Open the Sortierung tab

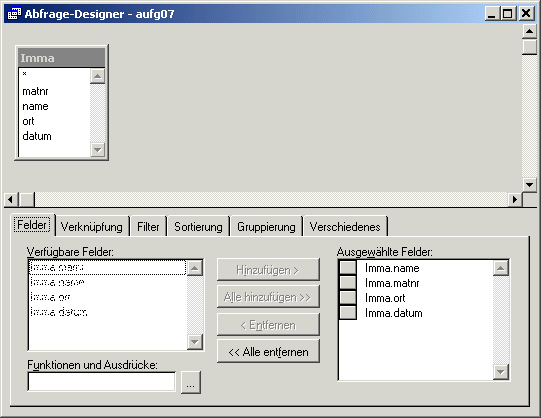pos(198,227)
